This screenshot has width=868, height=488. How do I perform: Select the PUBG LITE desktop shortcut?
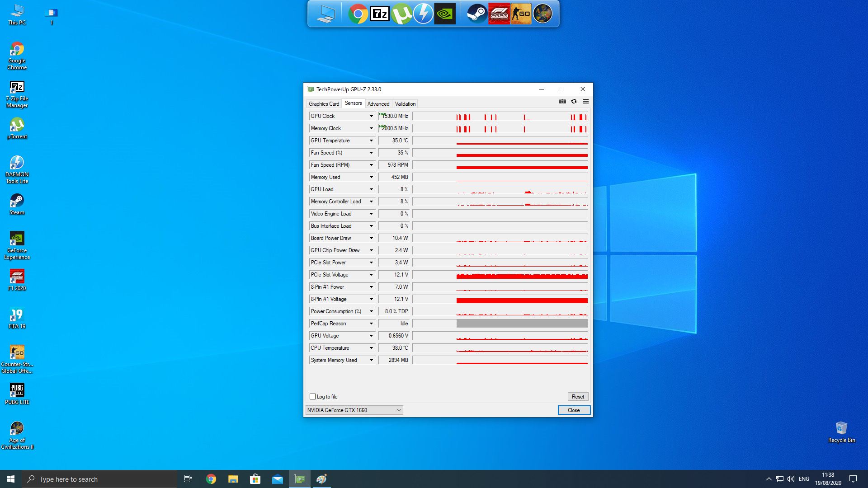(17, 394)
